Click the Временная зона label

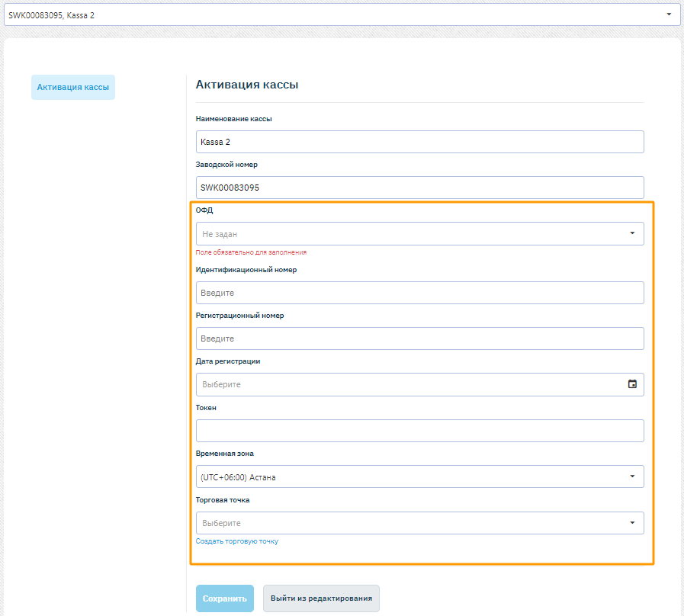225,454
